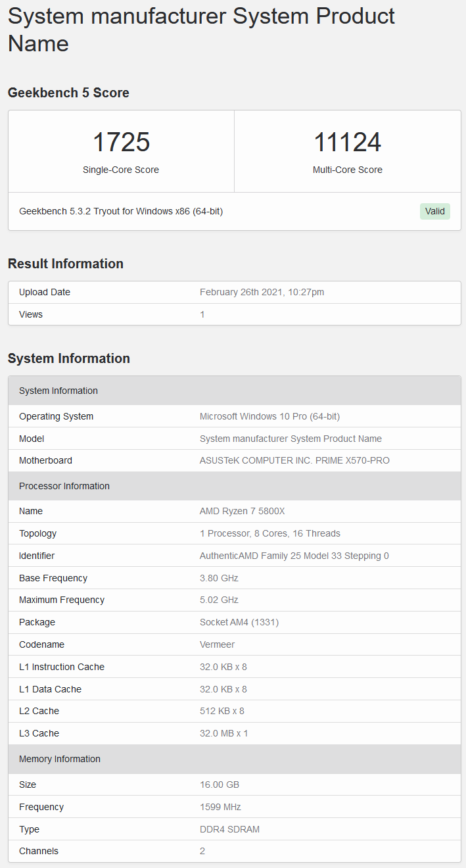Click the 'Maximum Frequency' row label
This screenshot has height=868, width=466.
coord(60,600)
